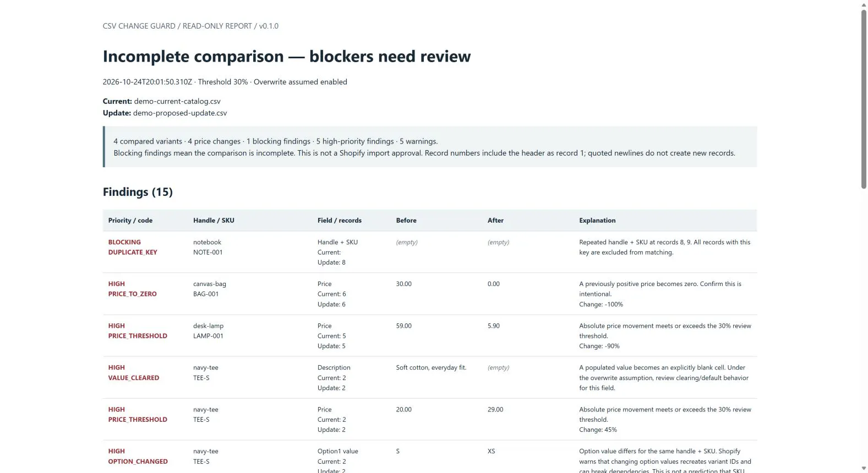This screenshot has height=473, width=868.
Task: Click the "canvas-bag" handle
Action: pos(210,284)
